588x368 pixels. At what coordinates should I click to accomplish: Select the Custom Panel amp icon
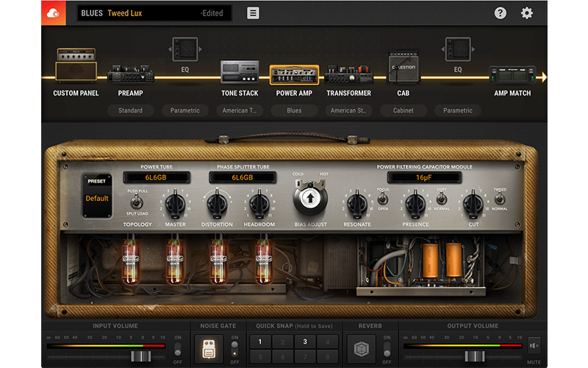[x=76, y=65]
